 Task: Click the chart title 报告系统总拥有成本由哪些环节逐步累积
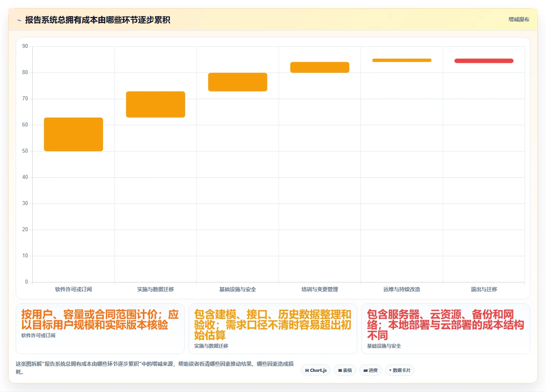[98, 20]
